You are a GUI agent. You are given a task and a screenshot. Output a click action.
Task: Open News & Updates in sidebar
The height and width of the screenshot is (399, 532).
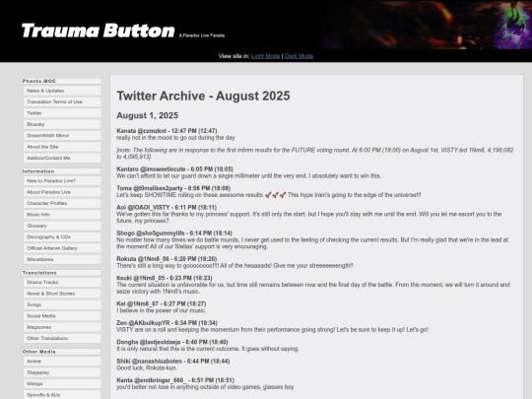click(62, 91)
